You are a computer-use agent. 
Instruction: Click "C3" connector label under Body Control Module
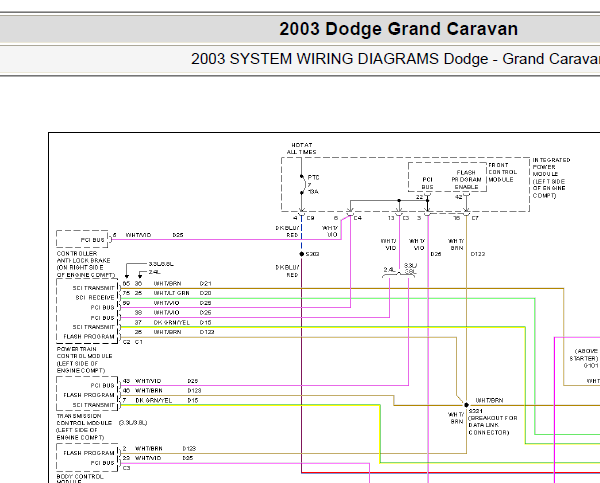point(127,468)
